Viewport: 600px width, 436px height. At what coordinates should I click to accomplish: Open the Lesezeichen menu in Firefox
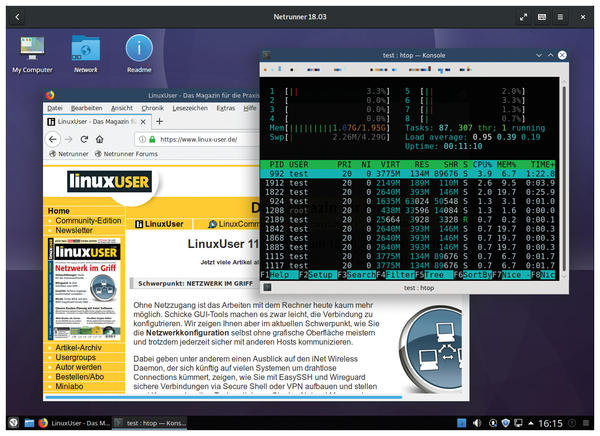click(x=190, y=108)
